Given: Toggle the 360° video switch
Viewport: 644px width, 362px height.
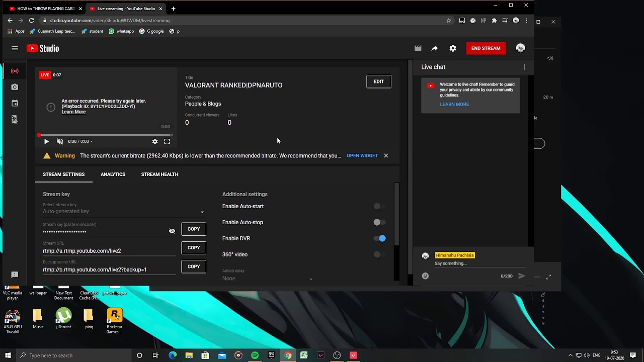Looking at the screenshot, I should (379, 254).
